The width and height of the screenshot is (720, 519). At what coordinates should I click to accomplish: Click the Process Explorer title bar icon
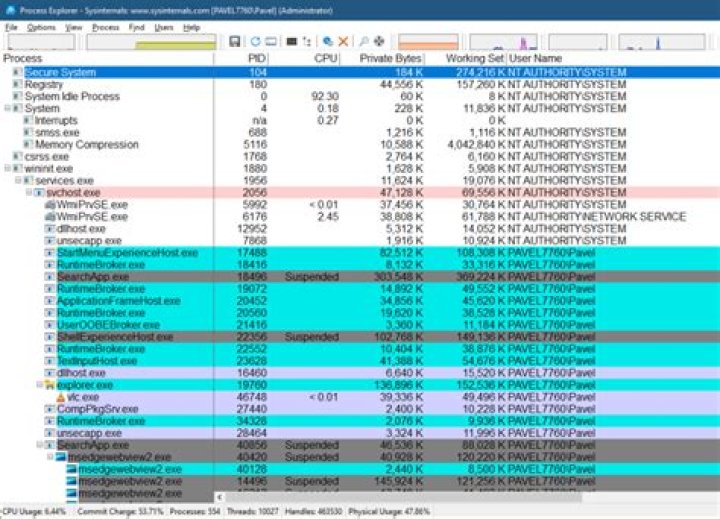pos(10,10)
